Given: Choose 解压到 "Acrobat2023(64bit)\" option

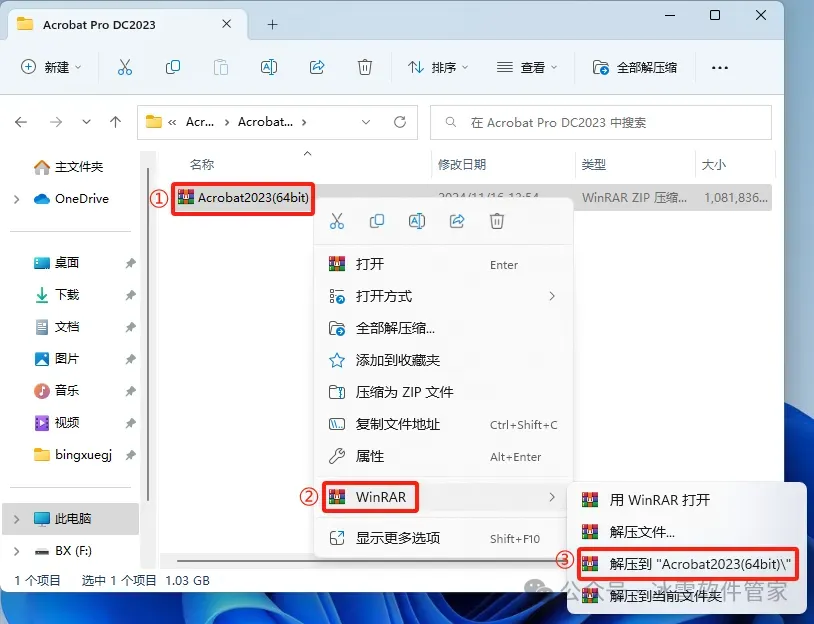Looking at the screenshot, I should (x=686, y=564).
